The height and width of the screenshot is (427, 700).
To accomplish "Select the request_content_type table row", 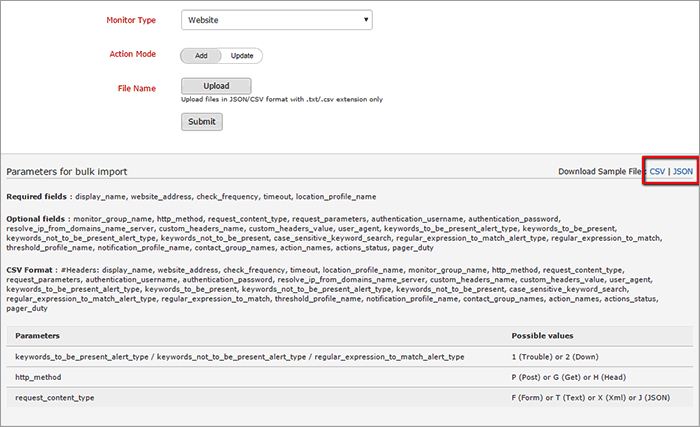I will pos(350,398).
